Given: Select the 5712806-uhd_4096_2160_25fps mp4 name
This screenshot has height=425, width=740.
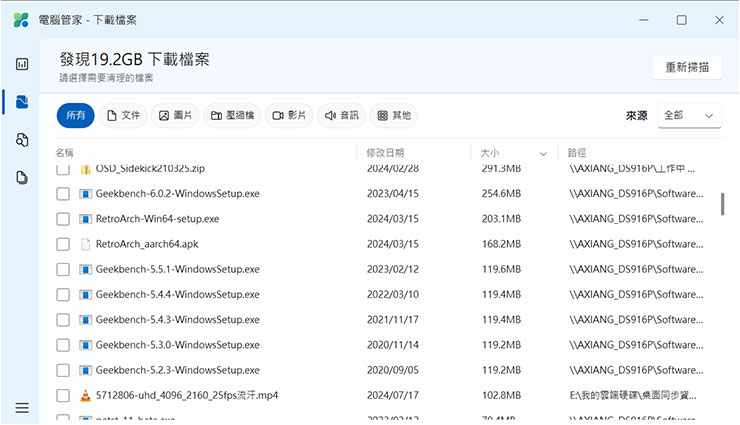Looking at the screenshot, I should click(x=187, y=395).
